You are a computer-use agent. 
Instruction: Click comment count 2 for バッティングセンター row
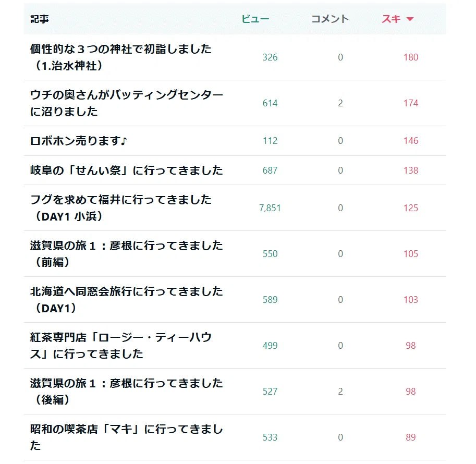(x=340, y=103)
